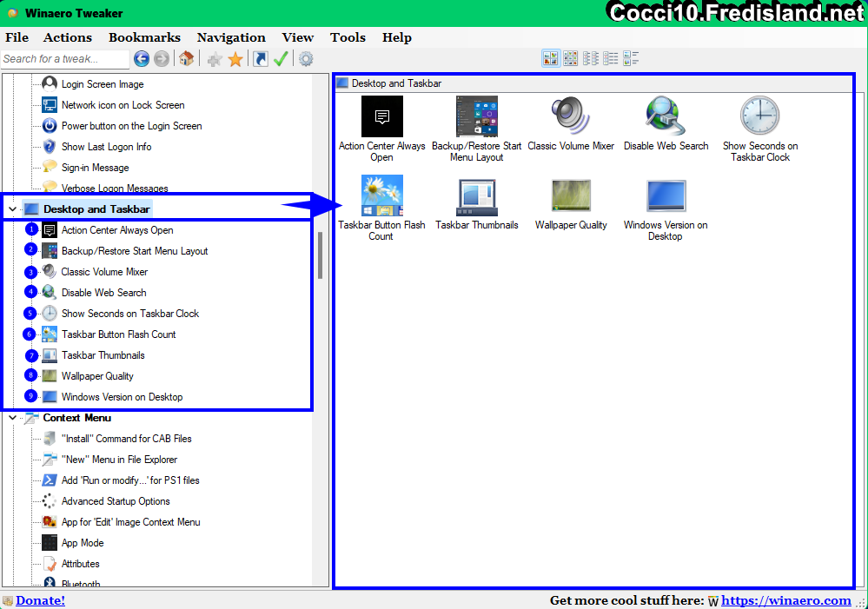This screenshot has height=609, width=868.
Task: Open the Bookmarks menu
Action: [144, 37]
